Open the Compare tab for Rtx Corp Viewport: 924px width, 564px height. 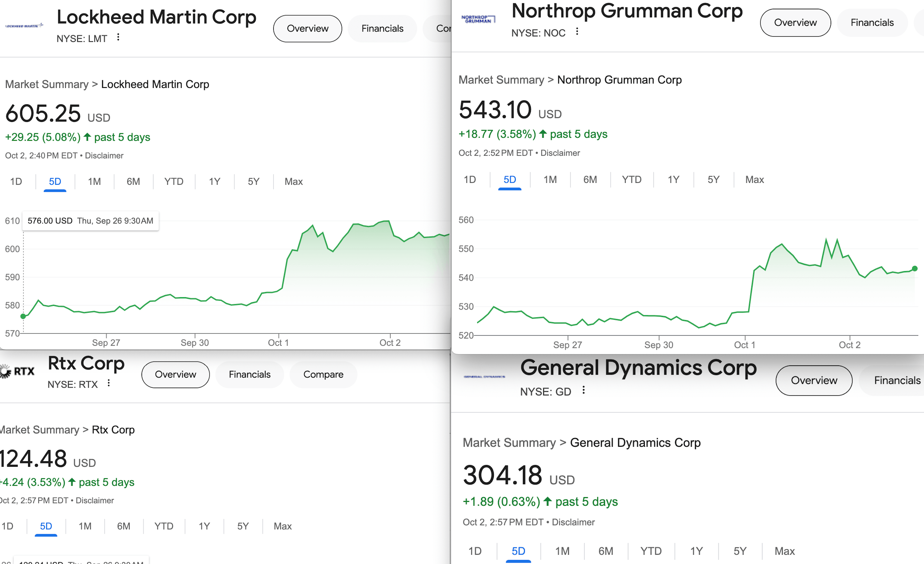click(323, 374)
